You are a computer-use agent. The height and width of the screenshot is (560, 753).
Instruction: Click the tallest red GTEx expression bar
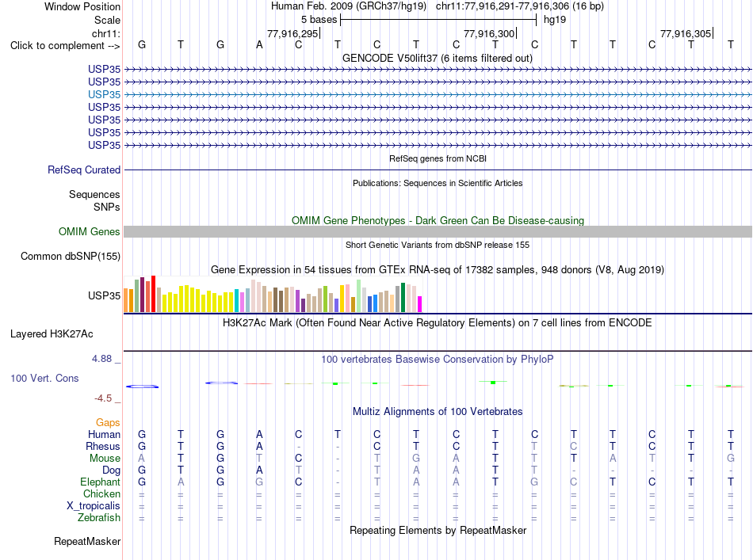point(153,294)
